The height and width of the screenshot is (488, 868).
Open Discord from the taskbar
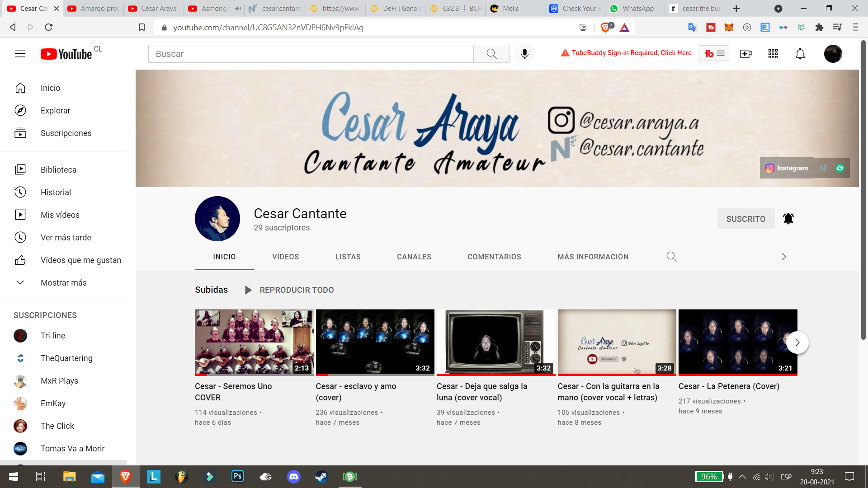(x=294, y=476)
